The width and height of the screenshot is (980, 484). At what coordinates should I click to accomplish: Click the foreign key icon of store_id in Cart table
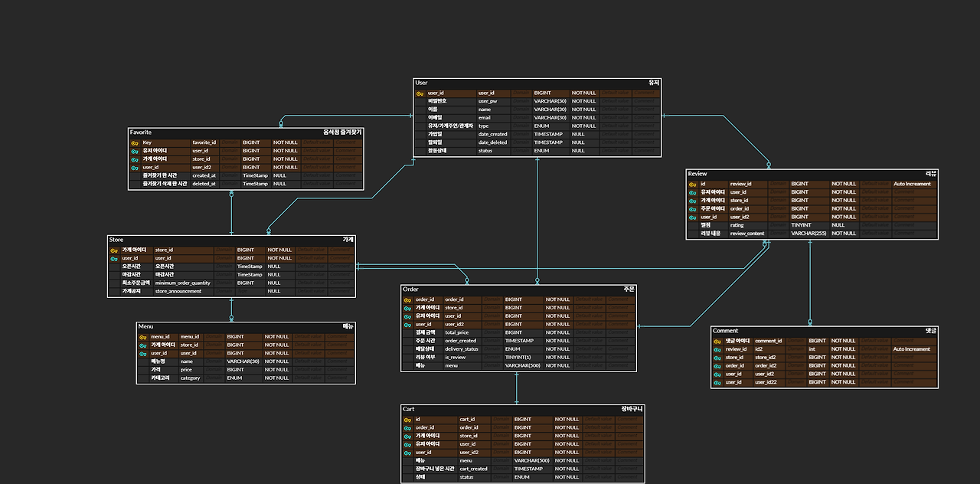click(407, 437)
